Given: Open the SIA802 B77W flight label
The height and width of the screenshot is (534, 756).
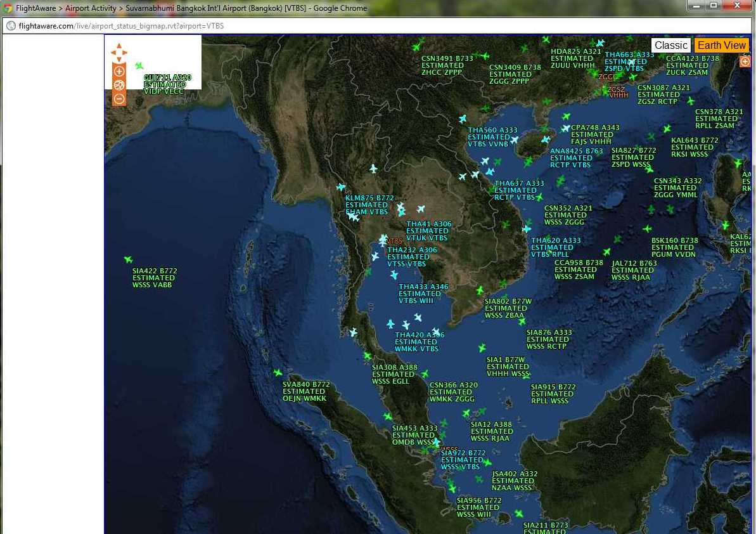Looking at the screenshot, I should coord(508,308).
